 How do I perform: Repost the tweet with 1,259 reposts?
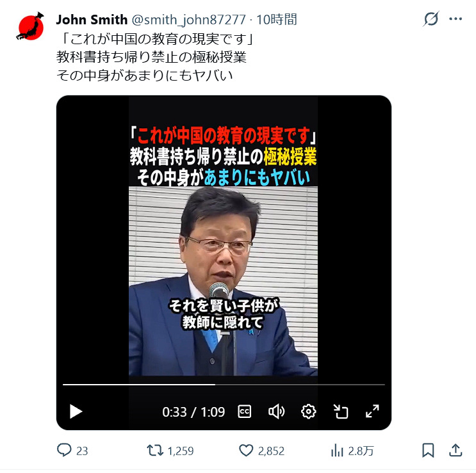pyautogui.click(x=170, y=451)
